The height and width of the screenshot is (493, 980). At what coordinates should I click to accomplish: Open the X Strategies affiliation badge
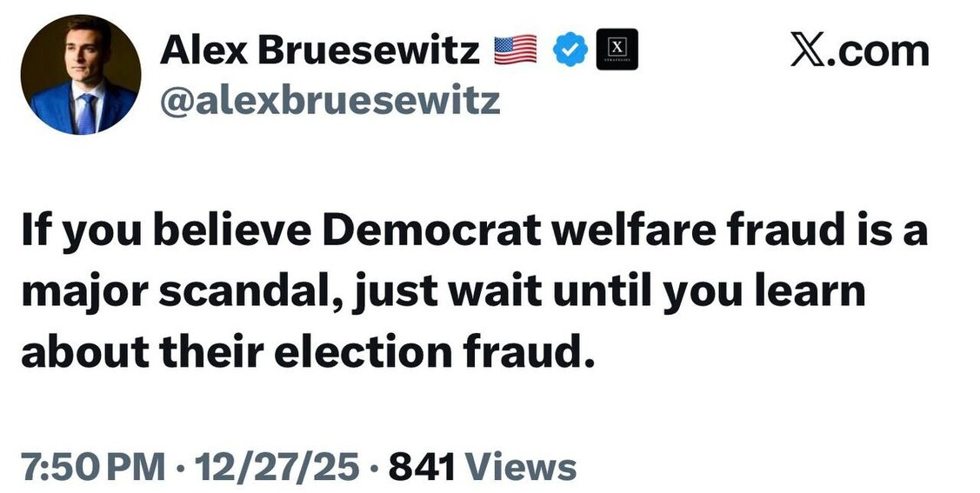(617, 50)
